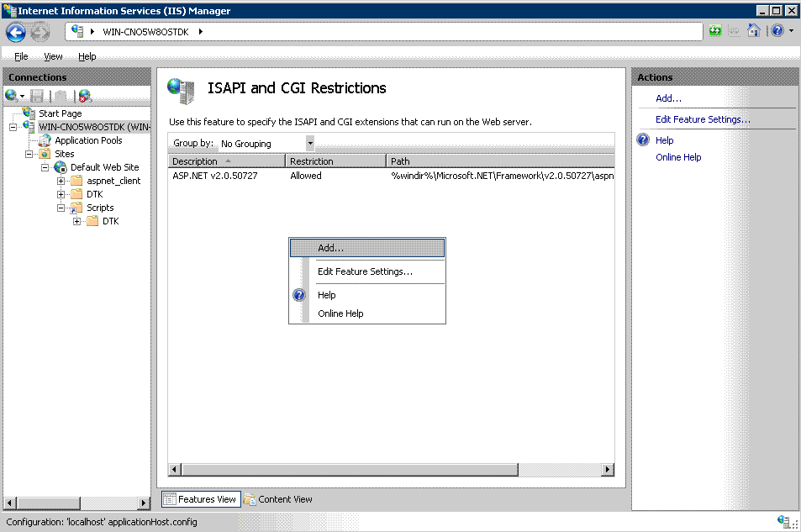The height and width of the screenshot is (532, 801).
Task: Select the ASP.NET v2.0.50727 row
Action: [x=391, y=176]
